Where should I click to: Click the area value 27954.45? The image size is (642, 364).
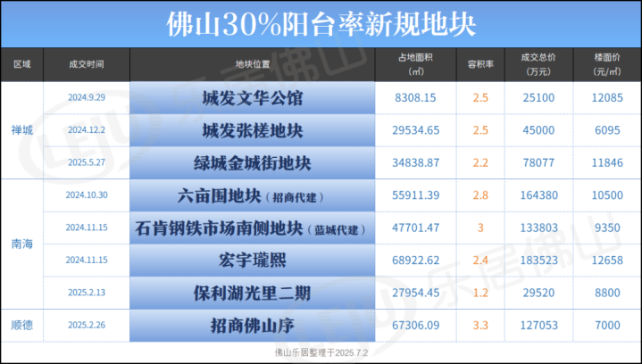(415, 293)
